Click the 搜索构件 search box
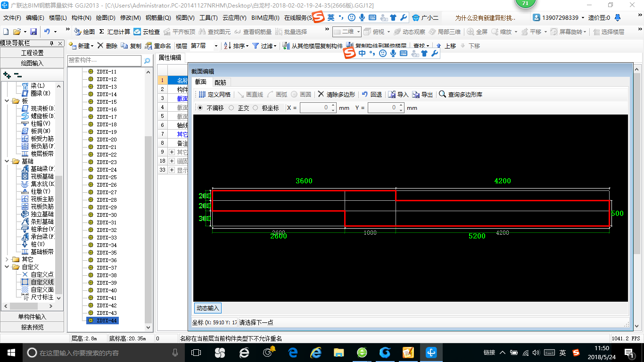Viewport: 644px width, 362px height. click(105, 60)
